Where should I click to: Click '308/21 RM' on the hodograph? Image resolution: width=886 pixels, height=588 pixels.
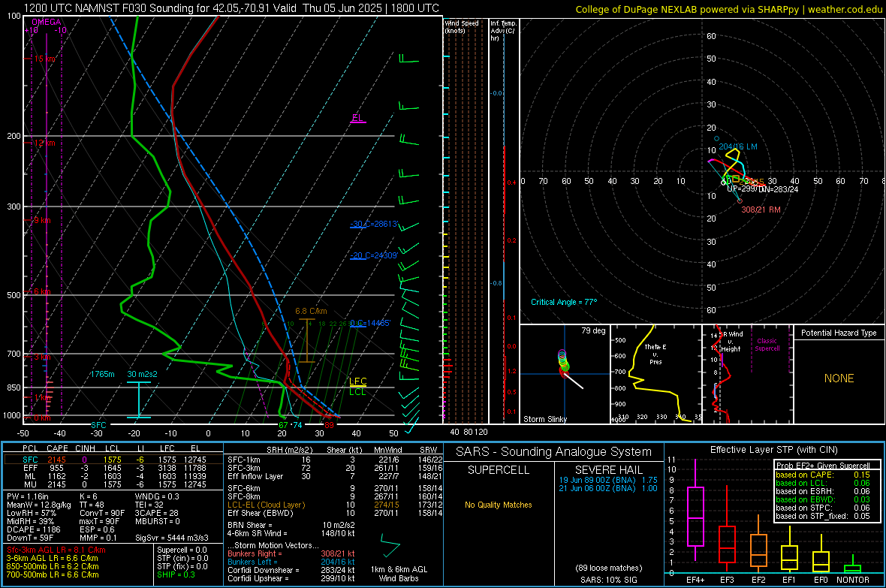click(x=761, y=210)
